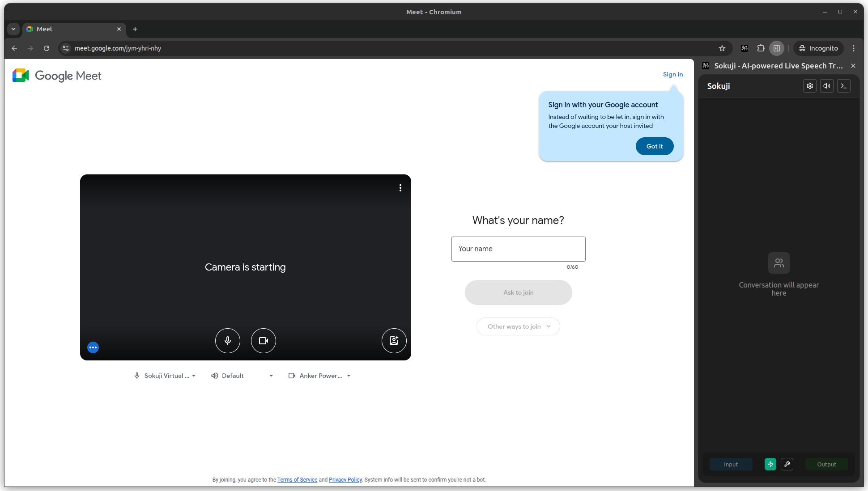Start Sokuji session with green lightning button

[770, 464]
